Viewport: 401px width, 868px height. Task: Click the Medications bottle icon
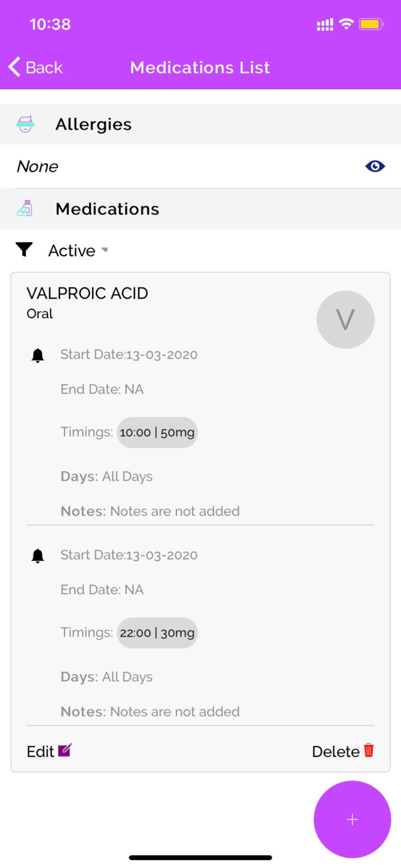tap(25, 209)
